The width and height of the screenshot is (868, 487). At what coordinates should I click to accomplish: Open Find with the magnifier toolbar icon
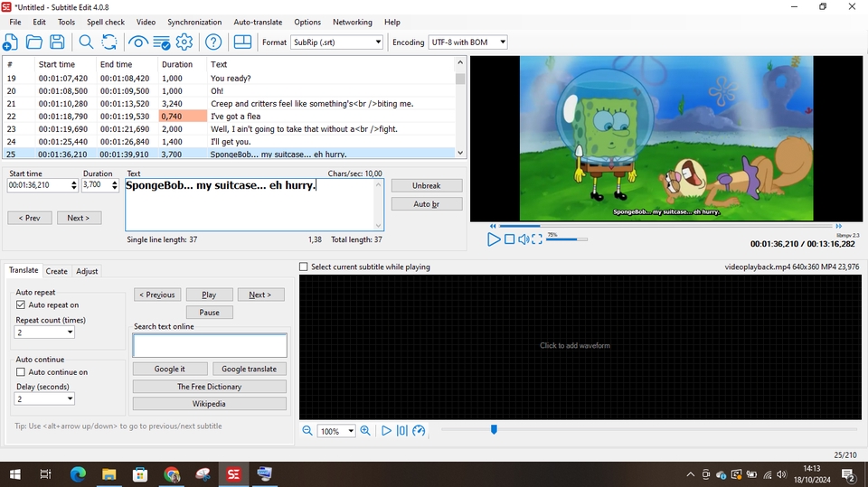click(86, 42)
